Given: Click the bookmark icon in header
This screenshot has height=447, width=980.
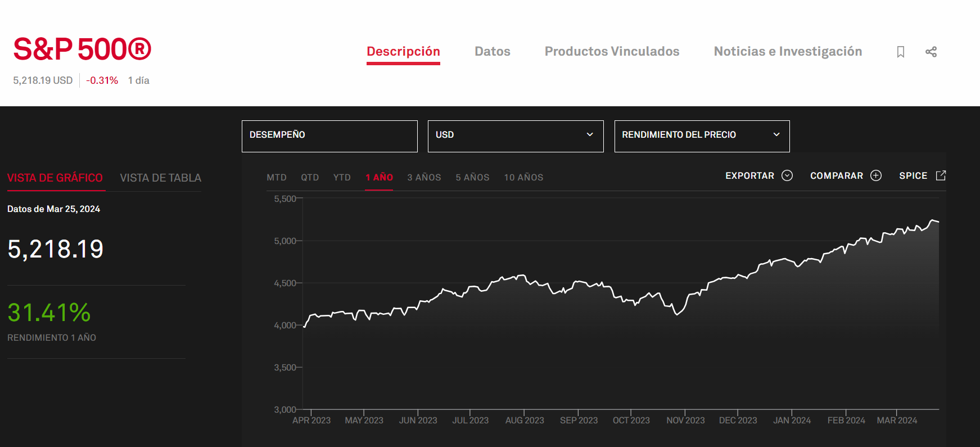Looking at the screenshot, I should (900, 52).
